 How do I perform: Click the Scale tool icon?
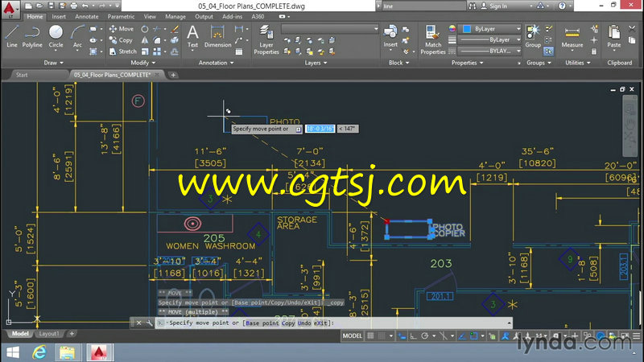(x=145, y=51)
